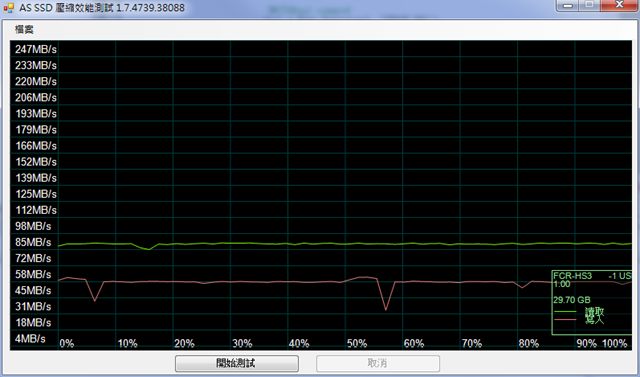Minimize the AS SSD window
This screenshot has width=640, height=377.
tap(568, 5)
